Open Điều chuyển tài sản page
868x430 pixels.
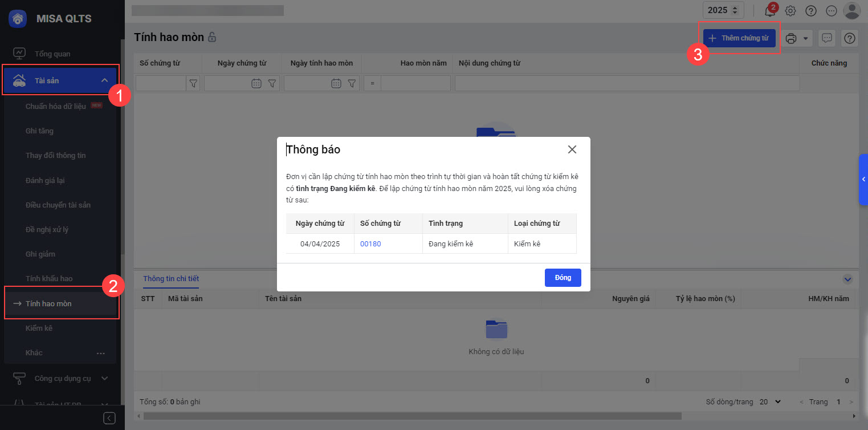[58, 205]
